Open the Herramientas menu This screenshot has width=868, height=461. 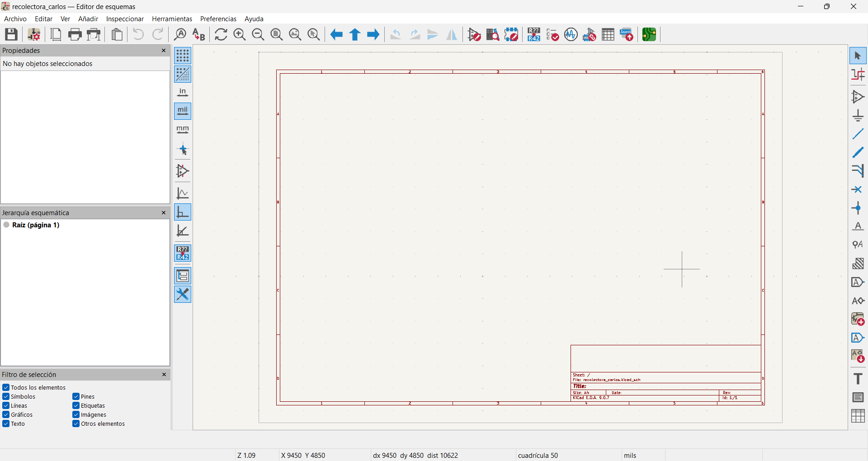tap(172, 19)
